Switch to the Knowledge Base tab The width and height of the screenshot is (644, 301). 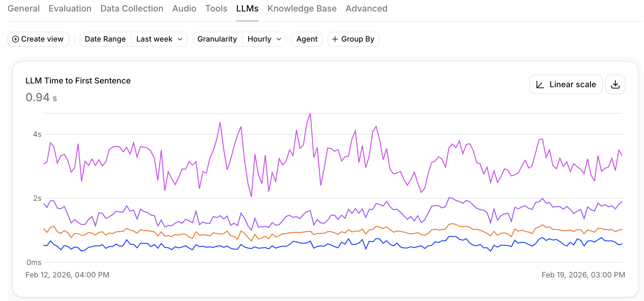pos(302,8)
